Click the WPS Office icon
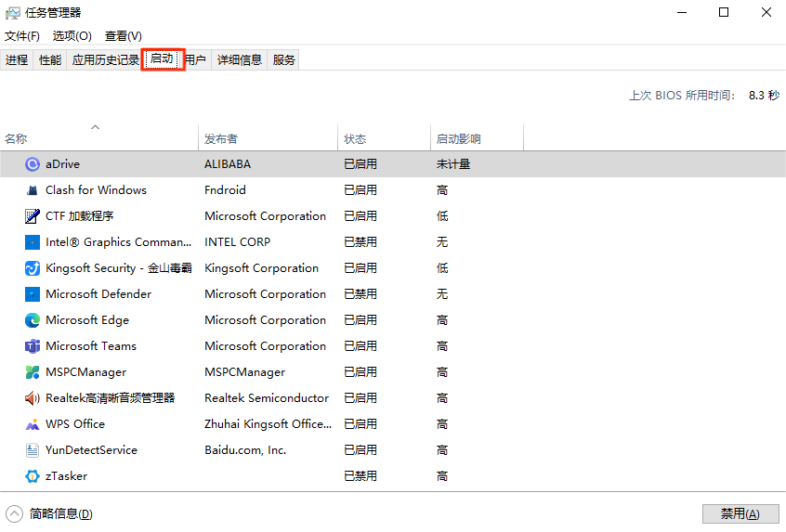786x532 pixels. [33, 424]
